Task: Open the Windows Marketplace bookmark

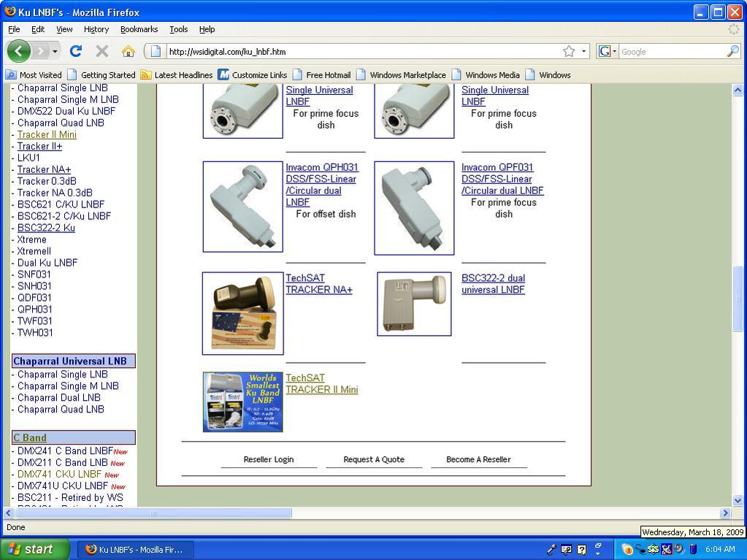Action: [x=402, y=74]
